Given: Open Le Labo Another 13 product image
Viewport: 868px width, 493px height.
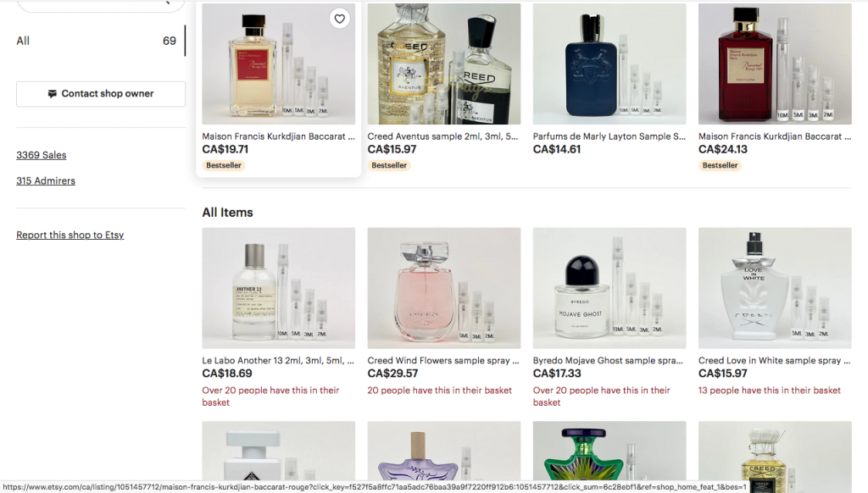Looking at the screenshot, I should (278, 288).
